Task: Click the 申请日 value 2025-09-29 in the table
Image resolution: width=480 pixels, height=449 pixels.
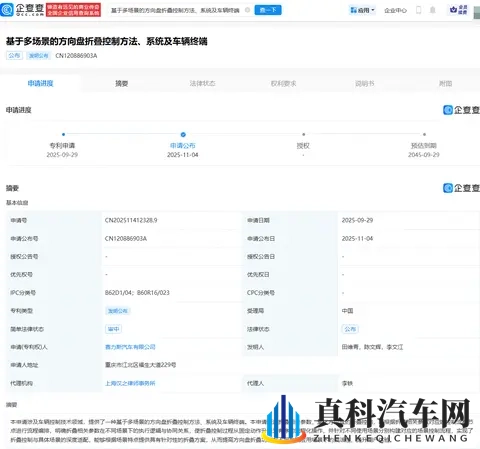Action: (357, 220)
